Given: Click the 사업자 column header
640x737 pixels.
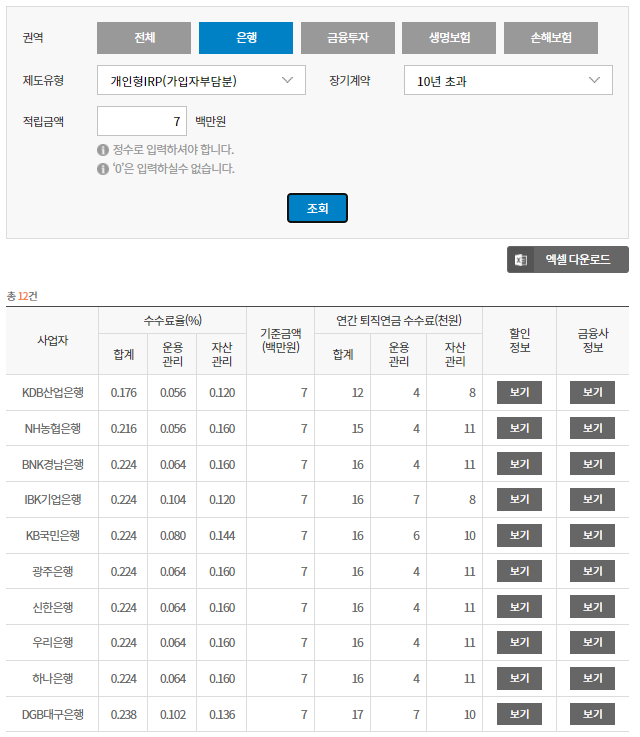Looking at the screenshot, I should point(53,340).
